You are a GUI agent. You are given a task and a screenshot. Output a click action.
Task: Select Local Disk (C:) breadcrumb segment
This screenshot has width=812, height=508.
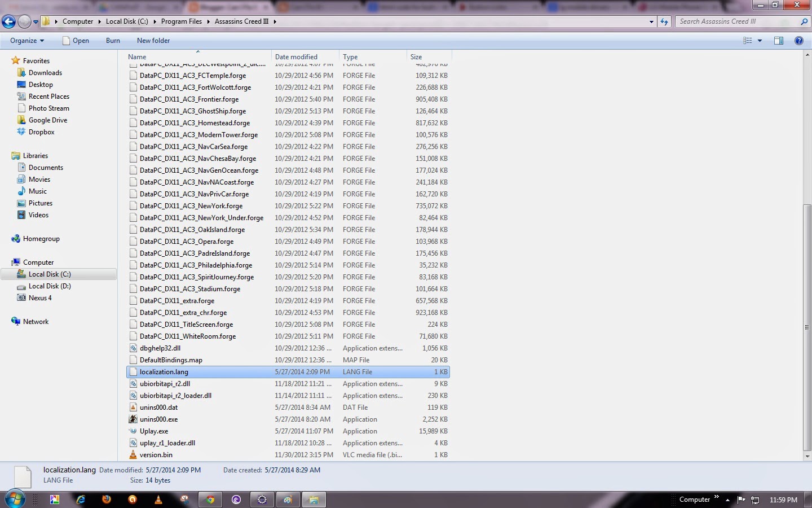coord(127,21)
